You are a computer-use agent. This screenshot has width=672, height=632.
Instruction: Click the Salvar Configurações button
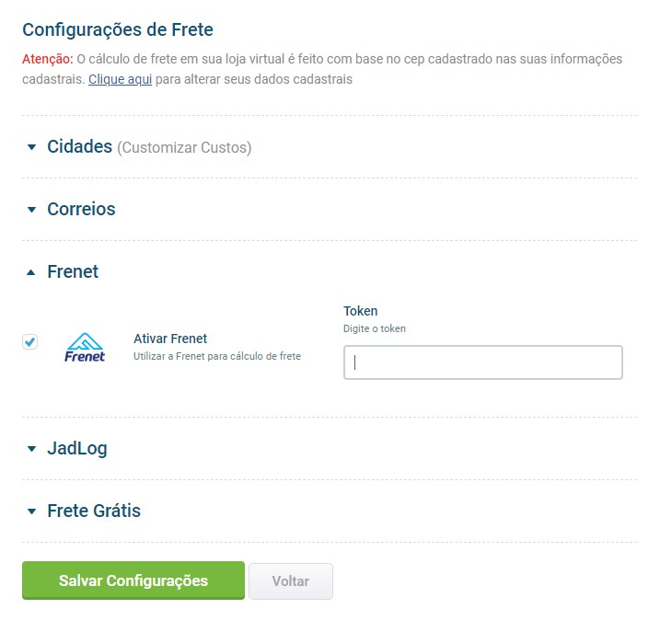pyautogui.click(x=133, y=580)
